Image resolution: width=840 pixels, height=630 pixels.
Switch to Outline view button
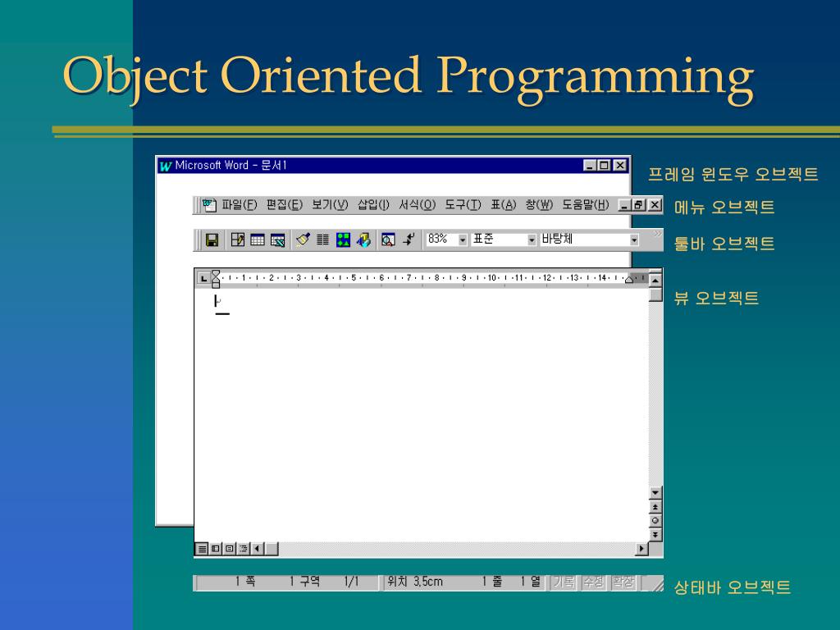coord(243,549)
